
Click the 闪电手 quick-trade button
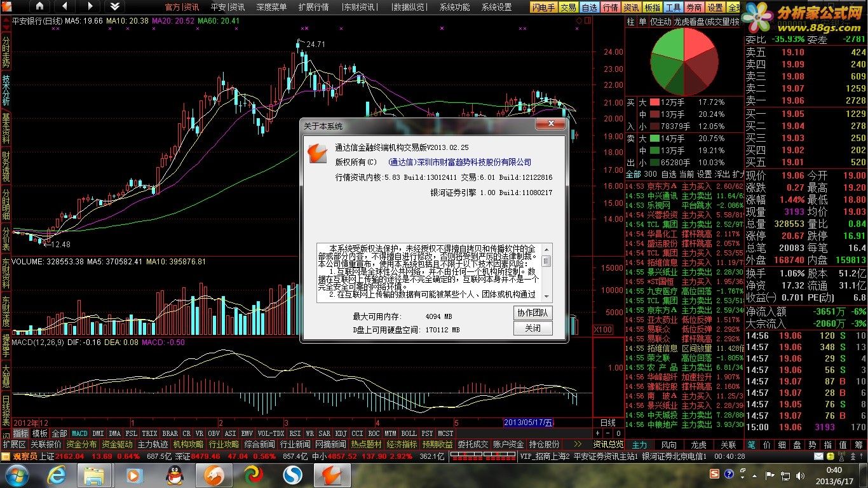click(x=544, y=7)
